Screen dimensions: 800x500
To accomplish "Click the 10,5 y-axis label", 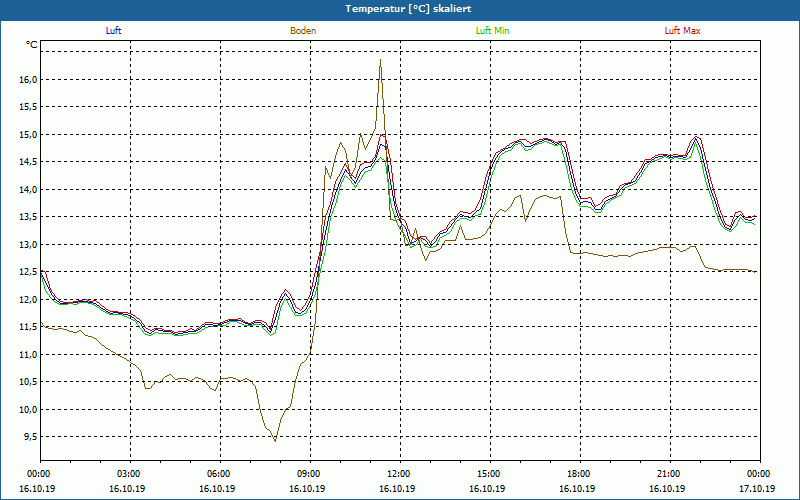I will 29,382.
